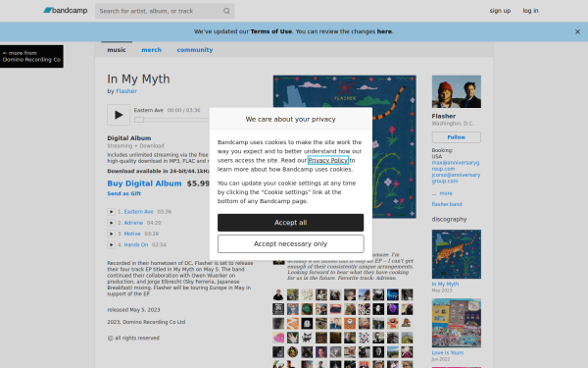Image resolution: width=588 pixels, height=368 pixels.
Task: Click Send as Gift
Action: (x=124, y=193)
